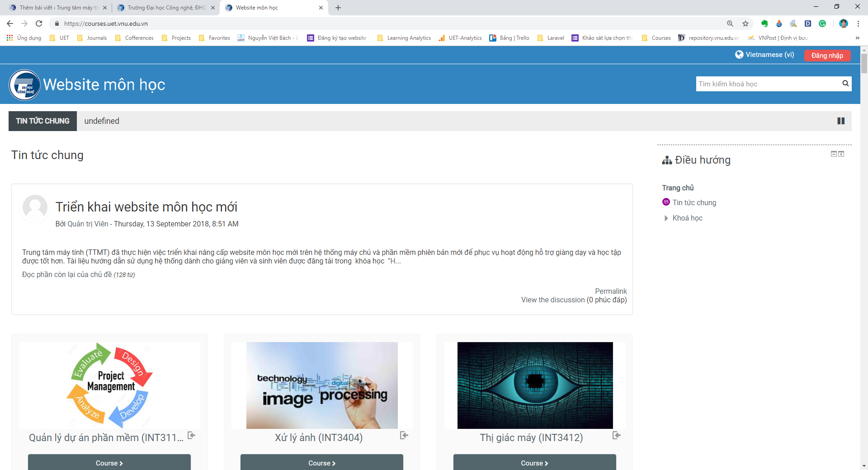The image size is (868, 470).
Task: Open the image processing course thumbnail
Action: coord(322,385)
